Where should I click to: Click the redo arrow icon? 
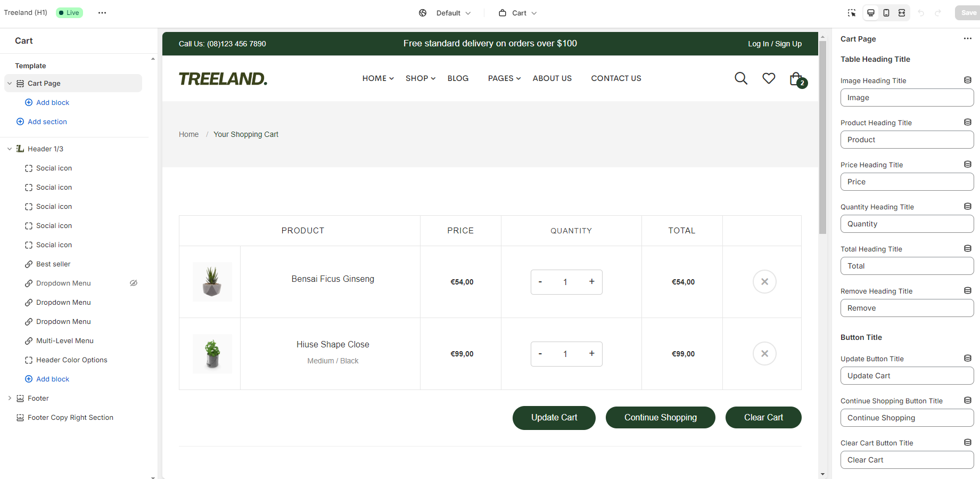938,13
